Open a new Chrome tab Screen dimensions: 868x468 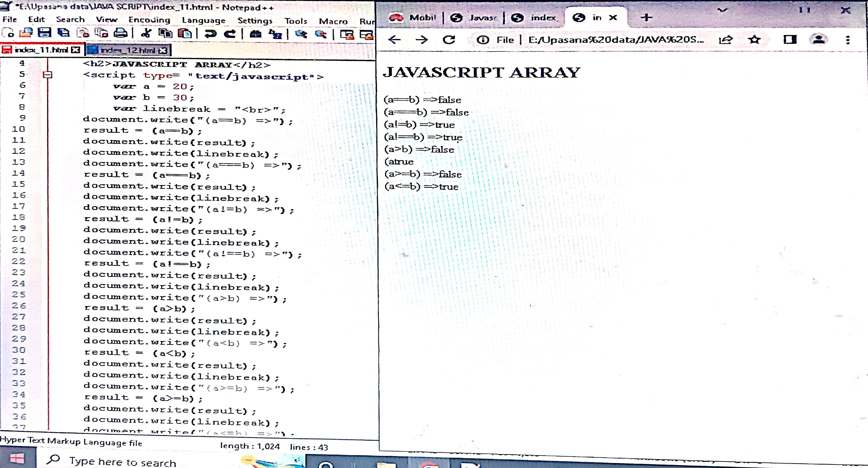coord(646,18)
